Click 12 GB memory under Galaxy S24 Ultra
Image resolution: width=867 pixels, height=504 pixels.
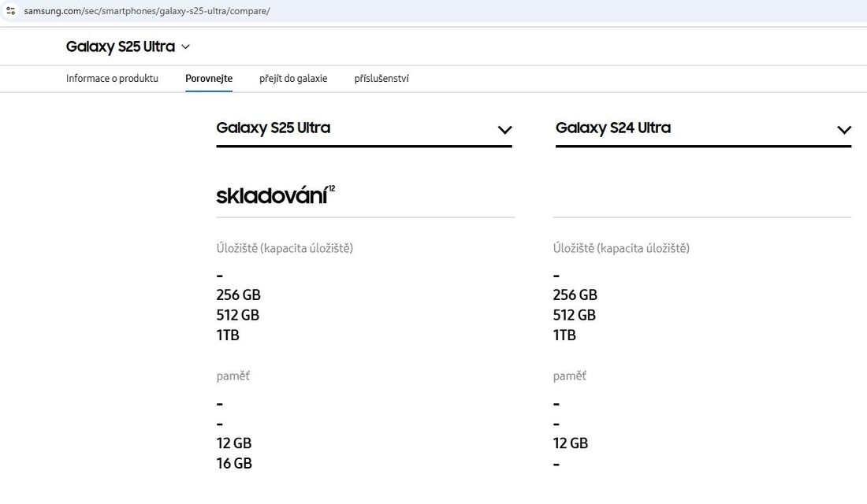tap(571, 443)
